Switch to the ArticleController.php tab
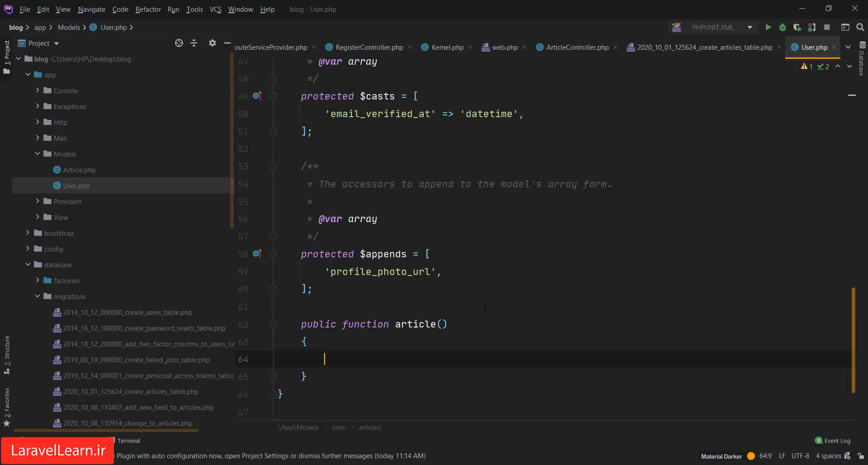The width and height of the screenshot is (868, 465). click(x=577, y=47)
